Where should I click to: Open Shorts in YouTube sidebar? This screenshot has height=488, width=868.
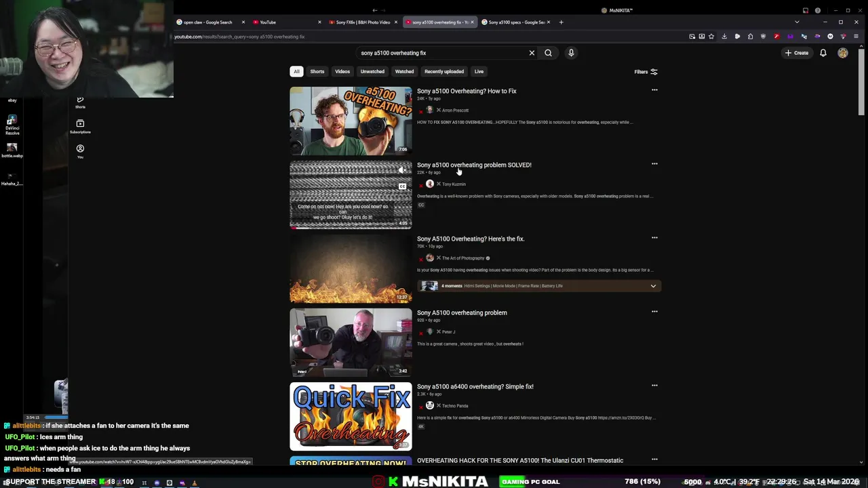[80, 102]
